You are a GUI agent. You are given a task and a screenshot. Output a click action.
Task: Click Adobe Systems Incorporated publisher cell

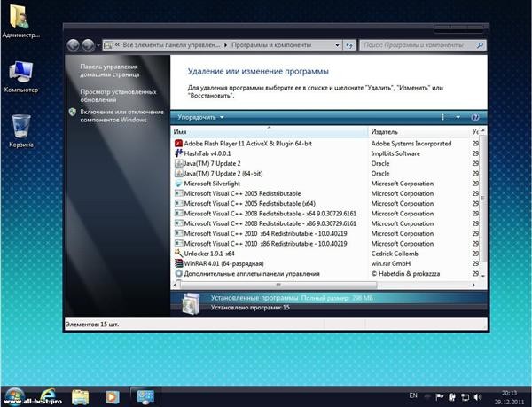[x=411, y=144]
